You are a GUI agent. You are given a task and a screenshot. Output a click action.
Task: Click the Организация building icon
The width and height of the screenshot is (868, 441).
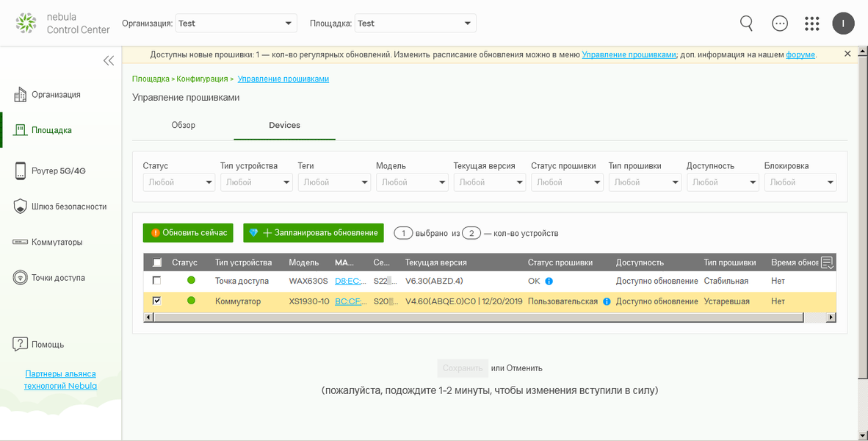tap(20, 94)
